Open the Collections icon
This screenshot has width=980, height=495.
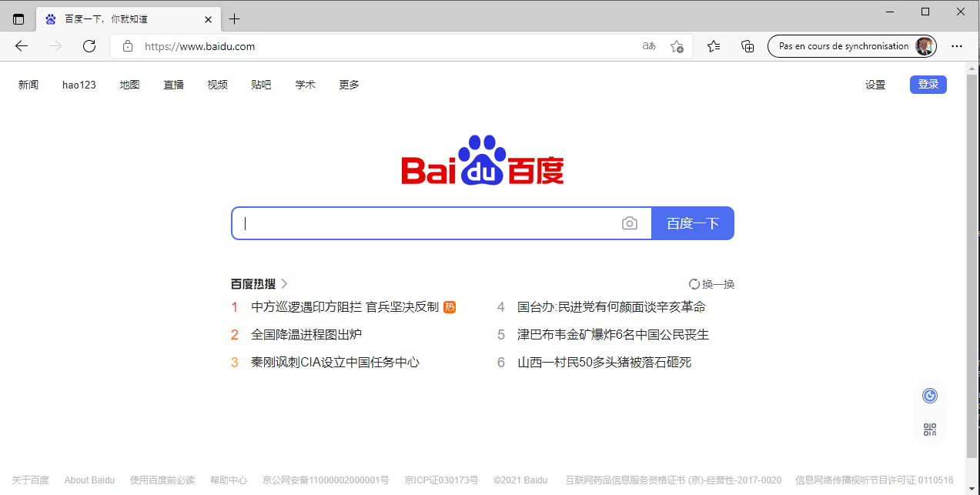click(x=748, y=46)
